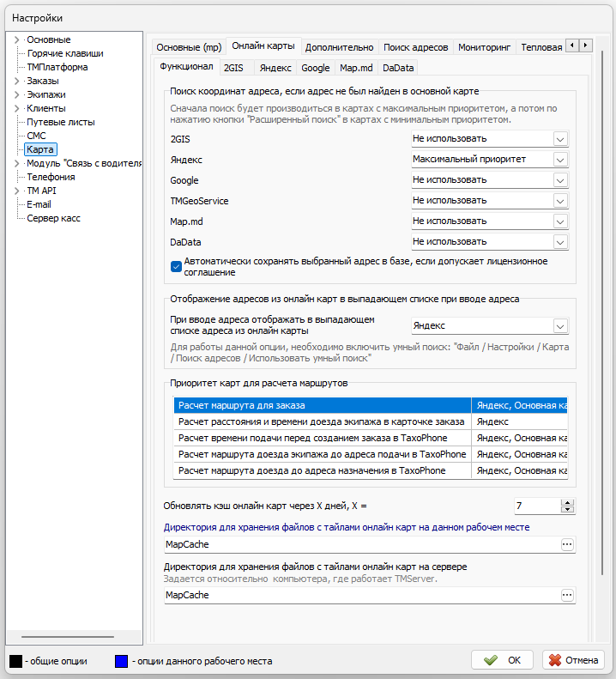Image resolution: width=616 pixels, height=679 pixels.
Task: Click the Отмена cancel button
Action: pos(573,660)
